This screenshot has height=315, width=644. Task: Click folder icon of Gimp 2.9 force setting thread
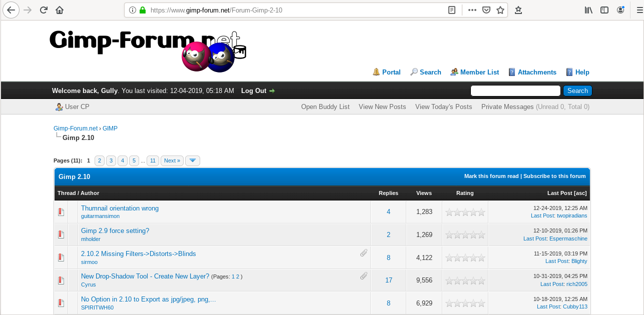(x=61, y=234)
